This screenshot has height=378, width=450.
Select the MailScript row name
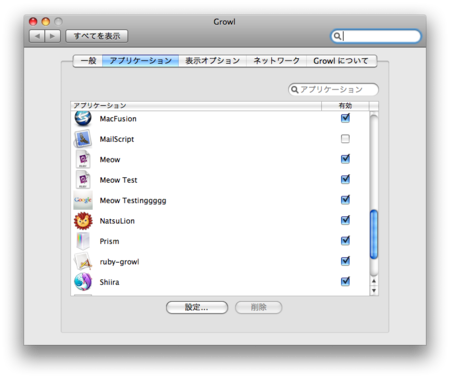117,139
